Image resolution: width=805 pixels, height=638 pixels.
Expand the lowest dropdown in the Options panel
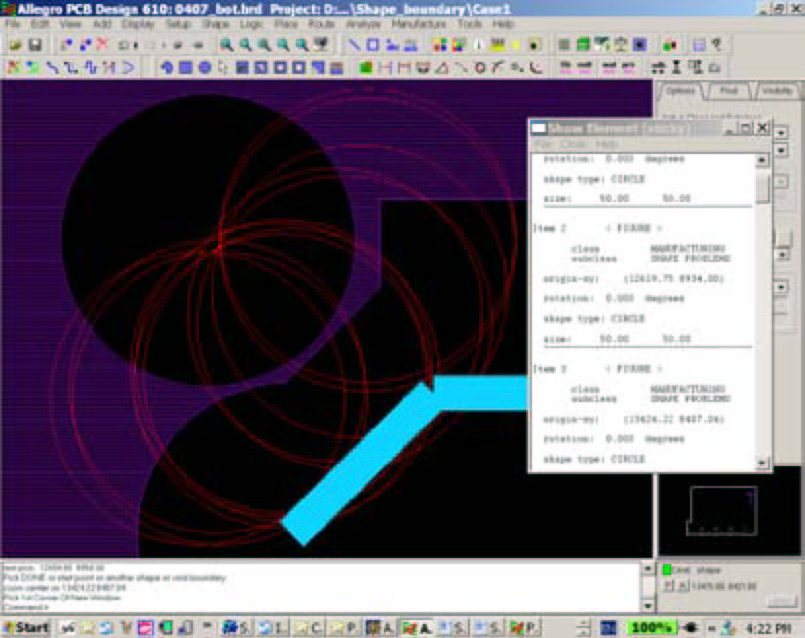(781, 287)
